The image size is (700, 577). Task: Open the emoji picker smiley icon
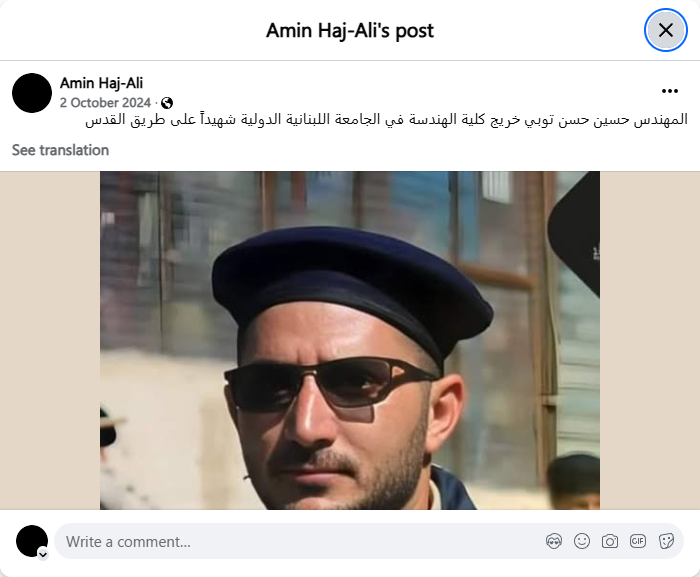(x=582, y=541)
